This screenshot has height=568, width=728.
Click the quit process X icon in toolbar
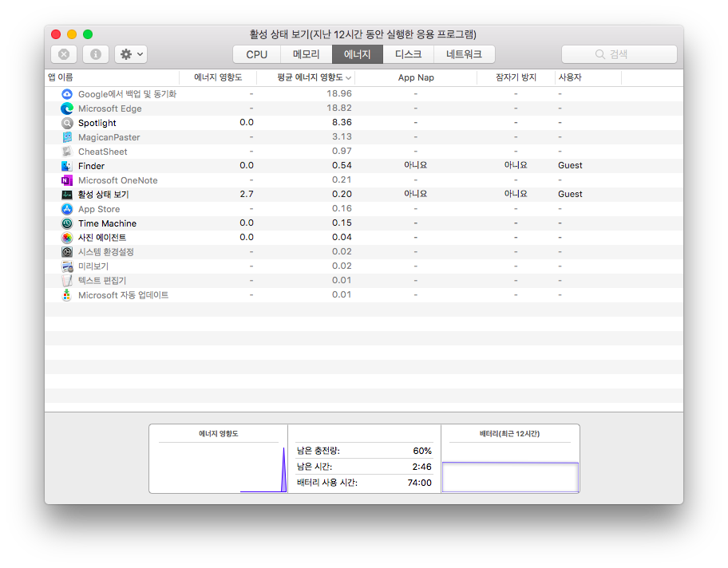(64, 53)
